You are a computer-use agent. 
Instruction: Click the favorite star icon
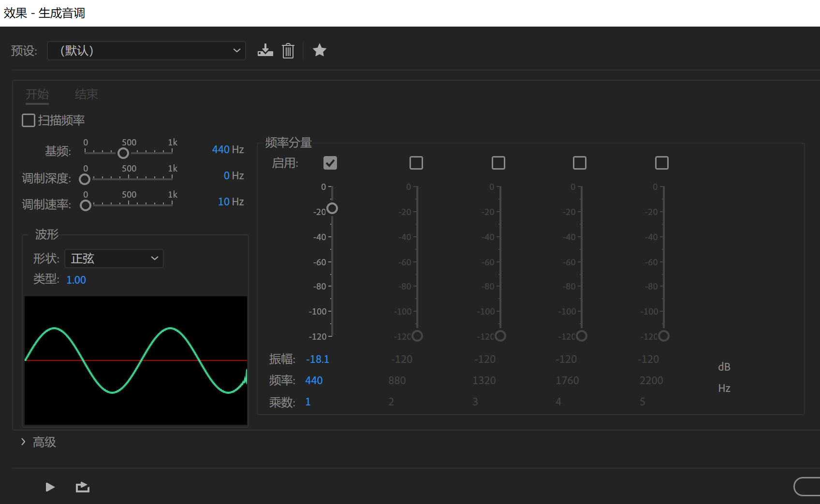click(x=320, y=50)
